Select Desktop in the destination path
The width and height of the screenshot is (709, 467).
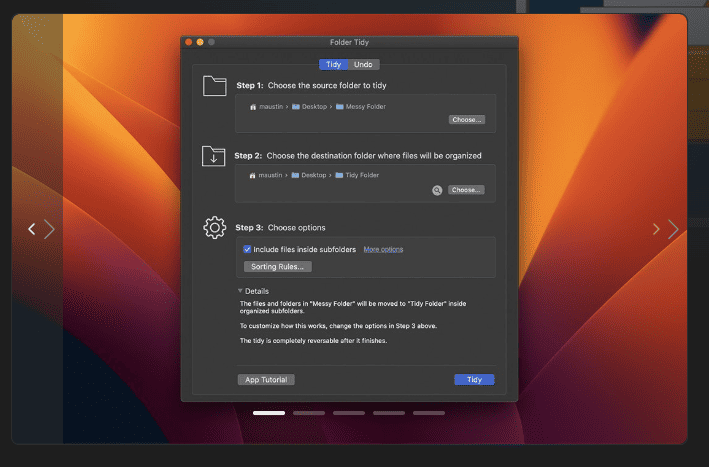[309, 175]
